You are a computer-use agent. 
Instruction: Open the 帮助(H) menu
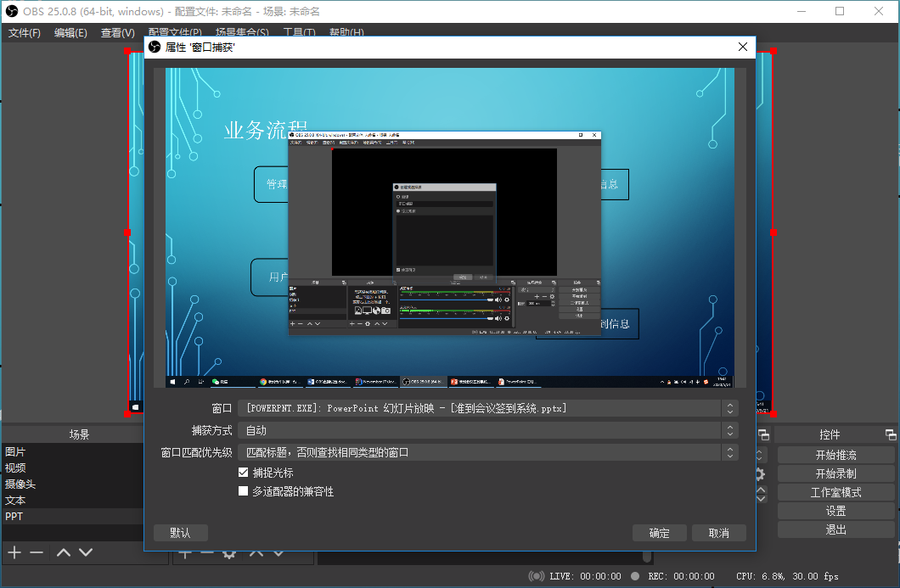point(346,33)
